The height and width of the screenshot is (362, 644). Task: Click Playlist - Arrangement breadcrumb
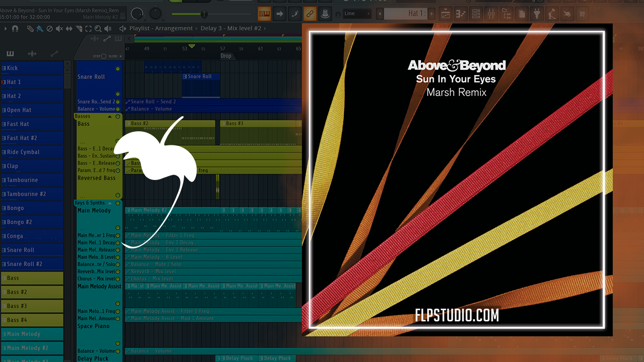coord(161,29)
